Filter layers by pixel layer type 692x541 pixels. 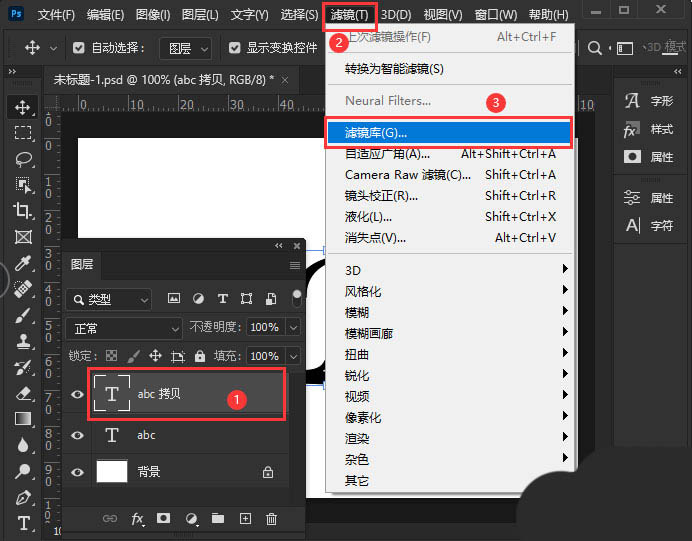tap(174, 299)
